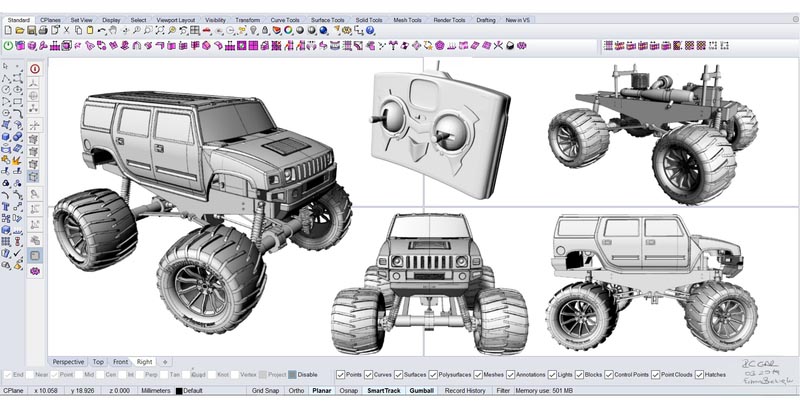Open the CPlane coordinate mode field
The width and height of the screenshot is (800, 407).
14,391
